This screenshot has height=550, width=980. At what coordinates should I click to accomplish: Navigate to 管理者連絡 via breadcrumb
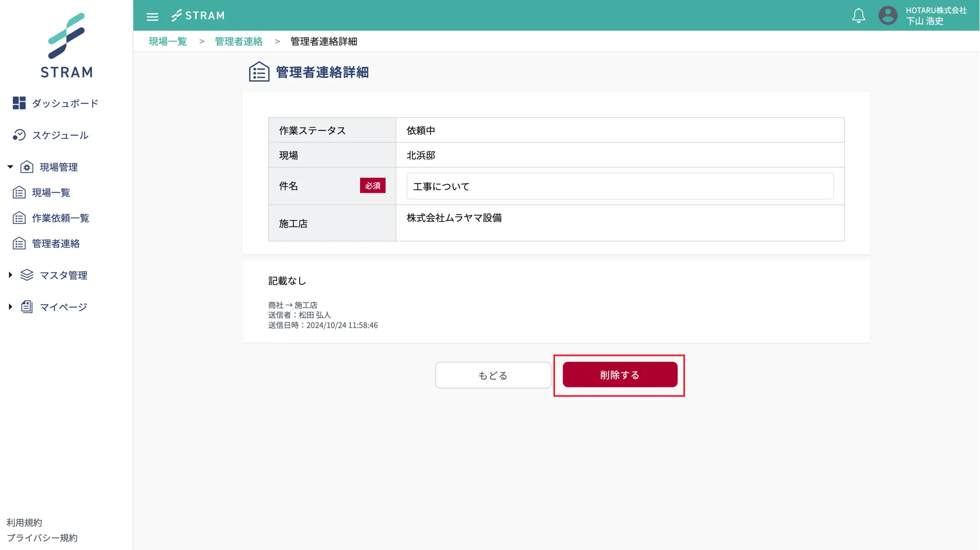(238, 41)
